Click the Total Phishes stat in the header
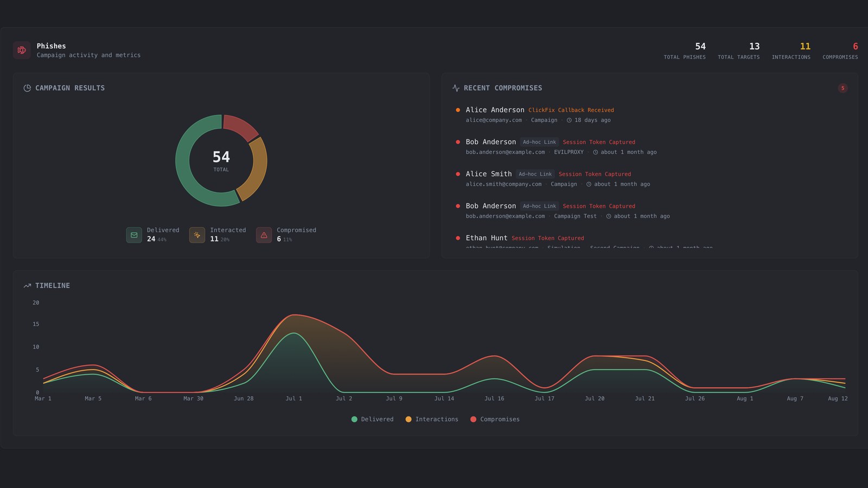This screenshot has height=488, width=868. [x=685, y=50]
